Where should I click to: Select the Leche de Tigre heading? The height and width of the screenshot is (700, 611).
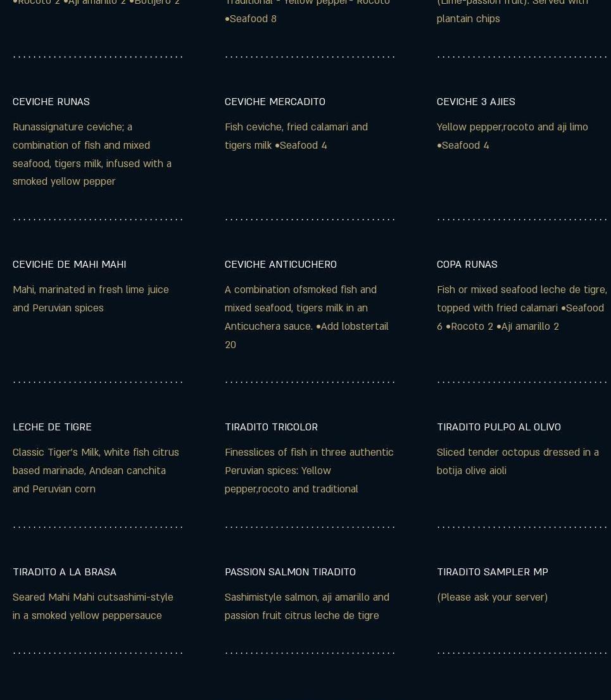click(52, 427)
